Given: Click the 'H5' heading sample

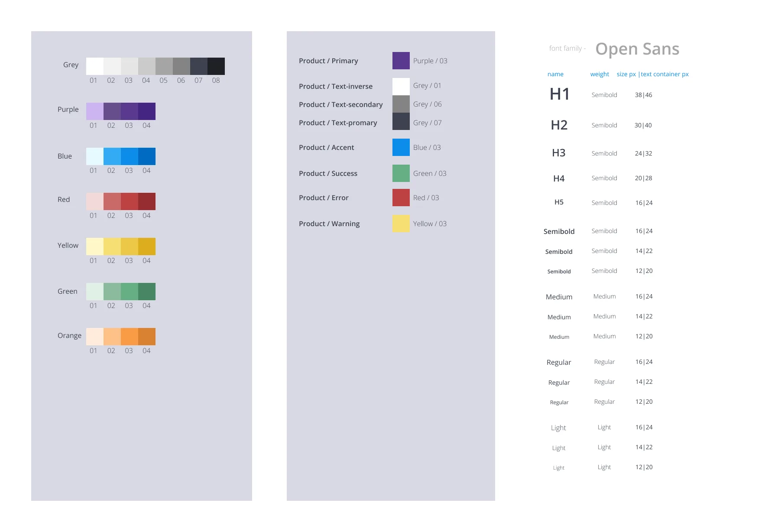Looking at the screenshot, I should (559, 202).
